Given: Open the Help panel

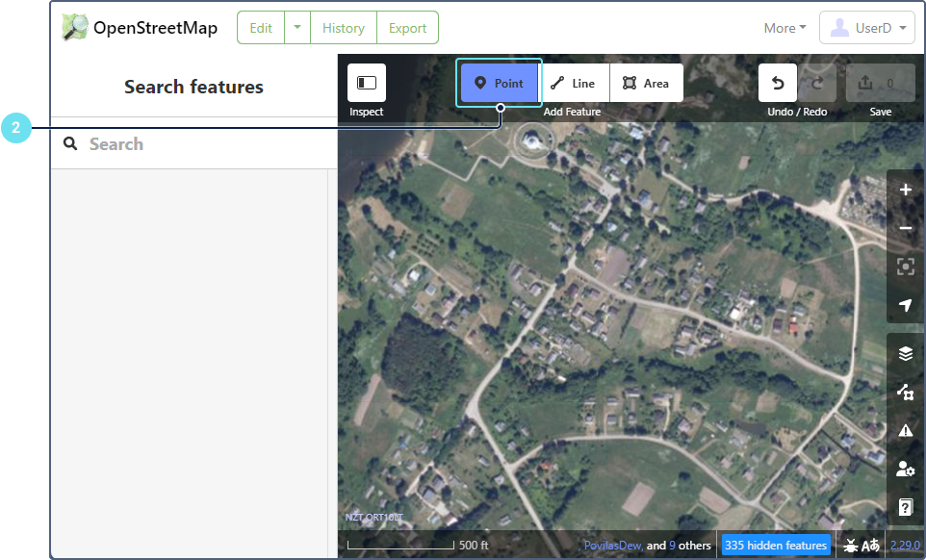Looking at the screenshot, I should click(x=905, y=507).
